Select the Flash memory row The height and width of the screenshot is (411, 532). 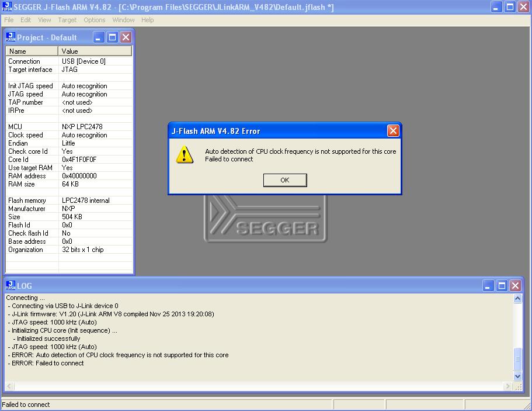pos(69,201)
